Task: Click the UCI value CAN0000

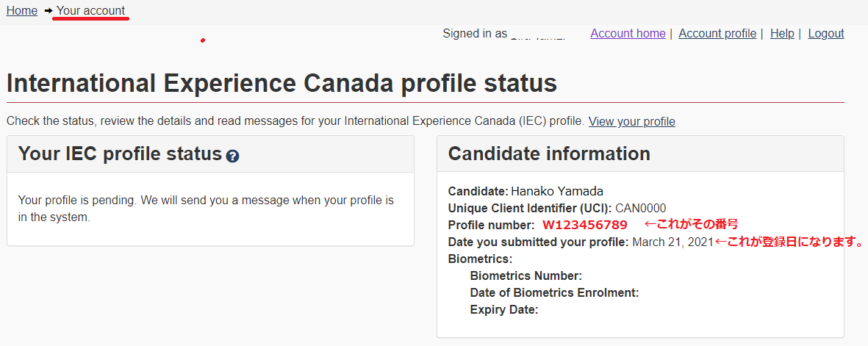Action: [640, 208]
